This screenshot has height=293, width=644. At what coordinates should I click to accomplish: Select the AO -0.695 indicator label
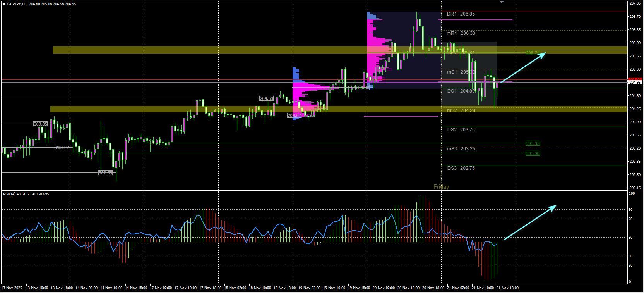40,194
